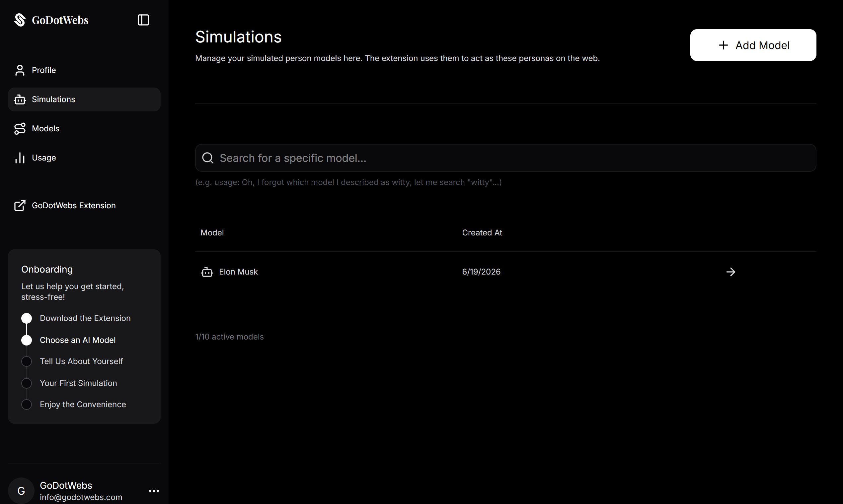Screen dimensions: 843x504
Task: Click the Created At column header
Action: (482, 233)
